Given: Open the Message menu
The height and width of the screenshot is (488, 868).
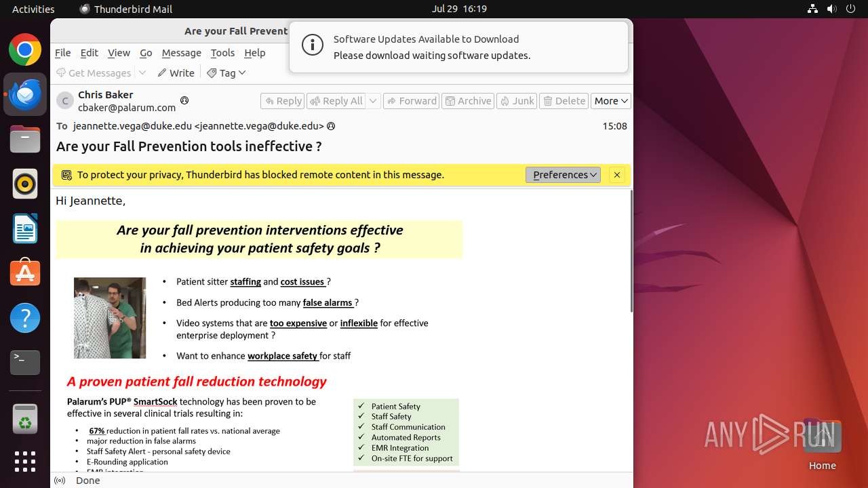Looking at the screenshot, I should [181, 53].
